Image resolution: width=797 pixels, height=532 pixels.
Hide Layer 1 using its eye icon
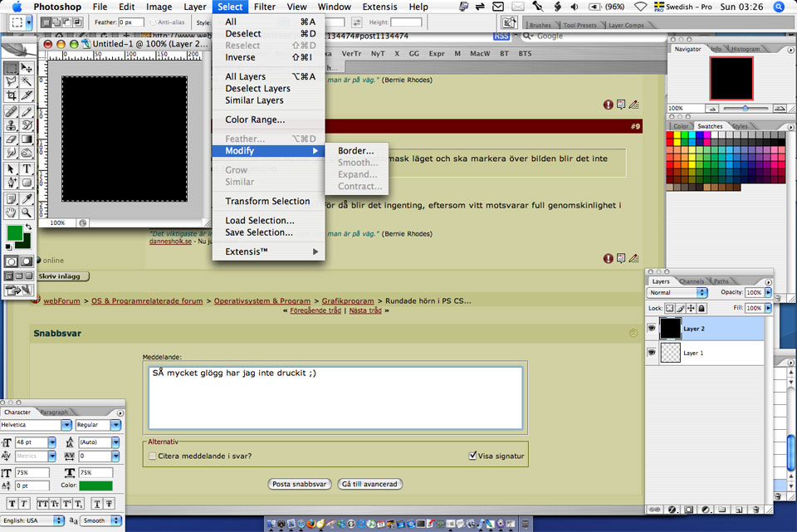click(652, 352)
